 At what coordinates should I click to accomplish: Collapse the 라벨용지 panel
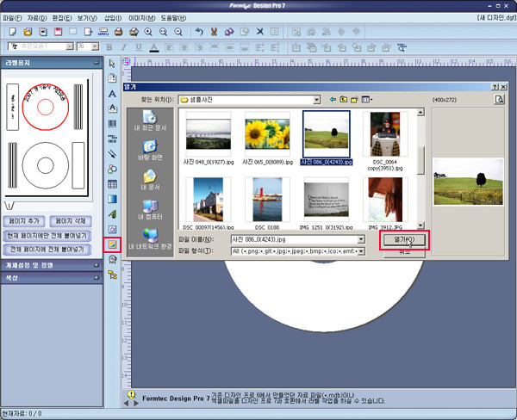click(x=94, y=62)
